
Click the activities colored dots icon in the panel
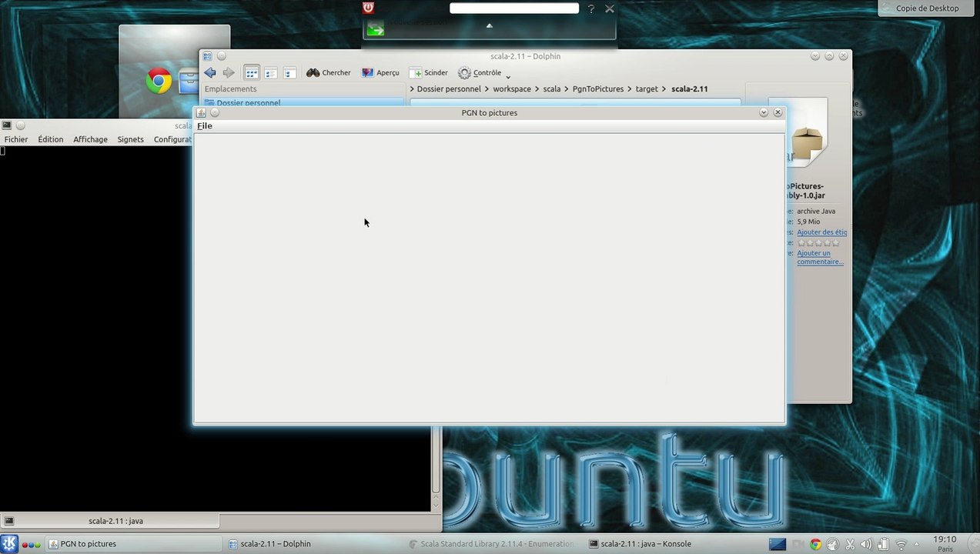coord(32,544)
